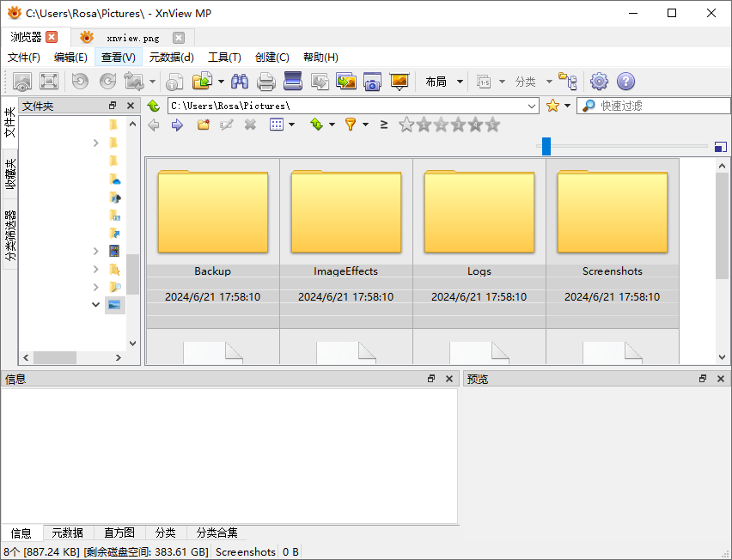Image resolution: width=732 pixels, height=560 pixels.
Task: Open the search (binoculars) tool
Action: (240, 81)
